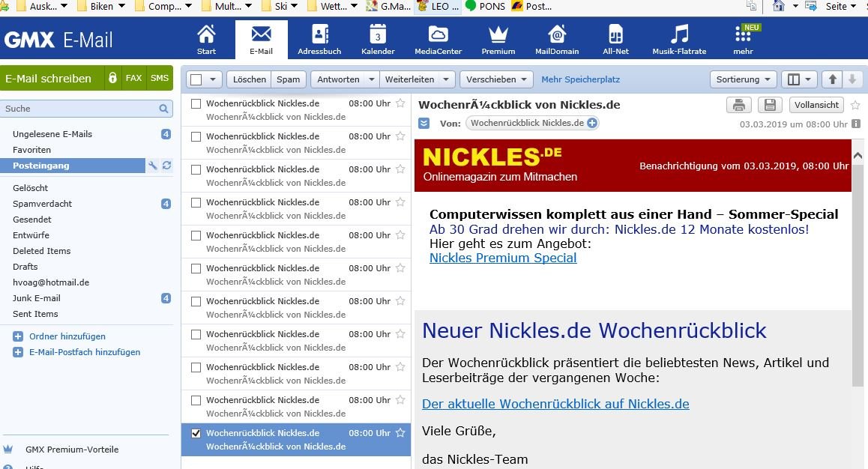Open the Kalender section
This screenshot has height=469, width=868.
pos(378,40)
